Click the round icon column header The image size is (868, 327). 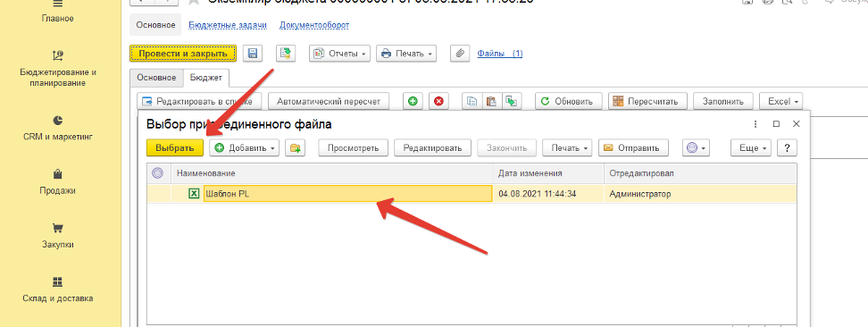pos(158,173)
